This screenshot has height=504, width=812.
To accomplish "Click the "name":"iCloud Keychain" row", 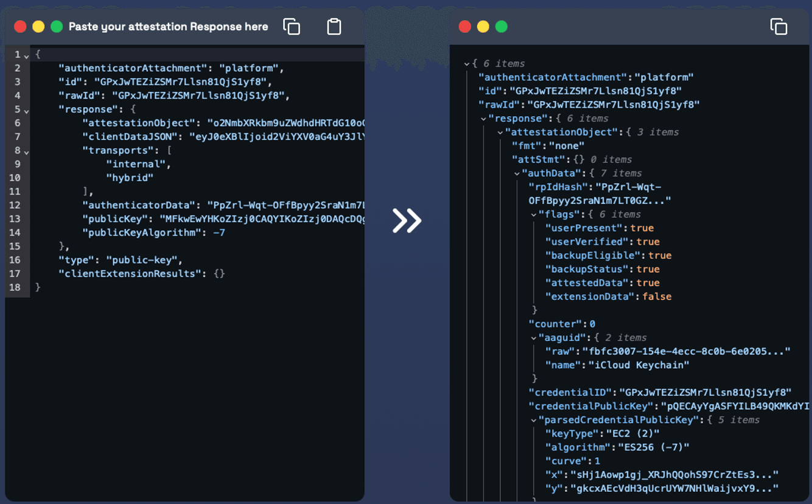I will [617, 365].
